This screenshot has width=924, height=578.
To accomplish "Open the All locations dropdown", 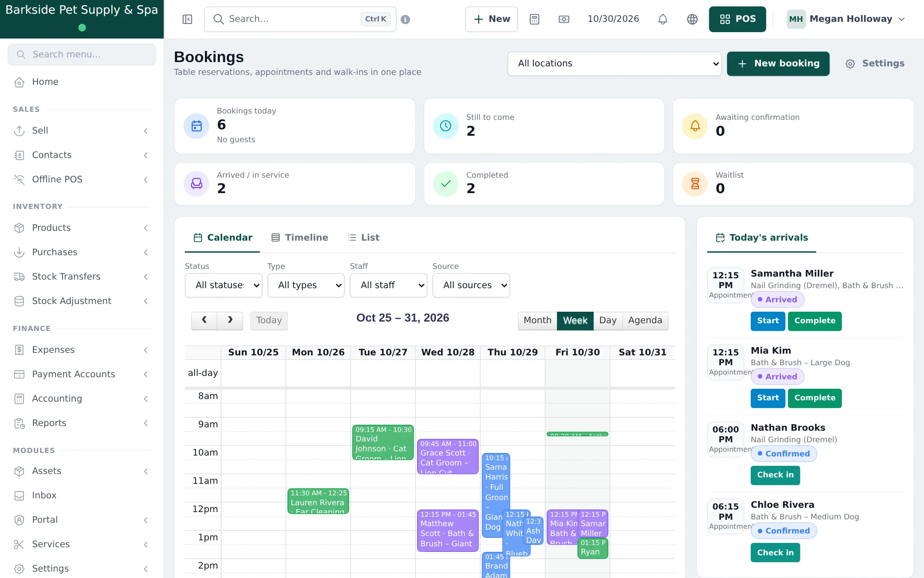I will [x=615, y=64].
